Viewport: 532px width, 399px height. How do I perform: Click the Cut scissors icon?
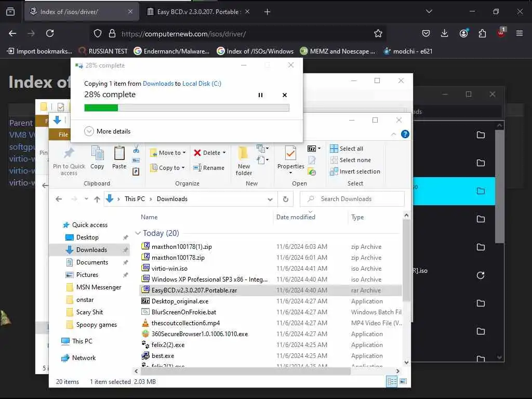click(136, 149)
